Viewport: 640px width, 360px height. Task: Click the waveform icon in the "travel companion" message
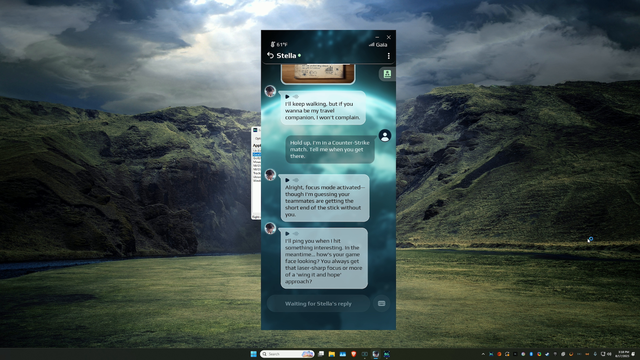pyautogui.click(x=296, y=97)
